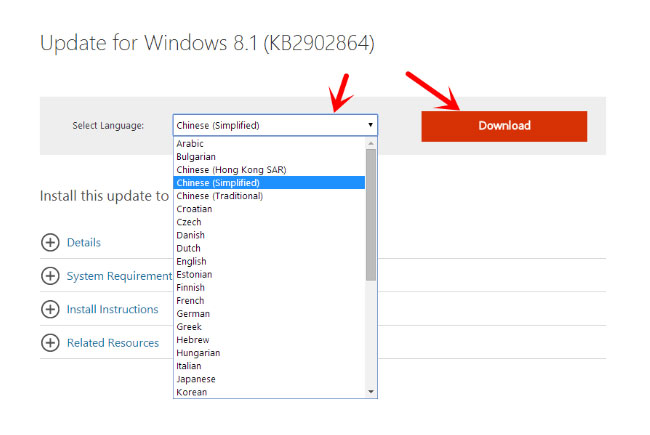
Task: Expand System Requirements plus icon
Action: [50, 276]
